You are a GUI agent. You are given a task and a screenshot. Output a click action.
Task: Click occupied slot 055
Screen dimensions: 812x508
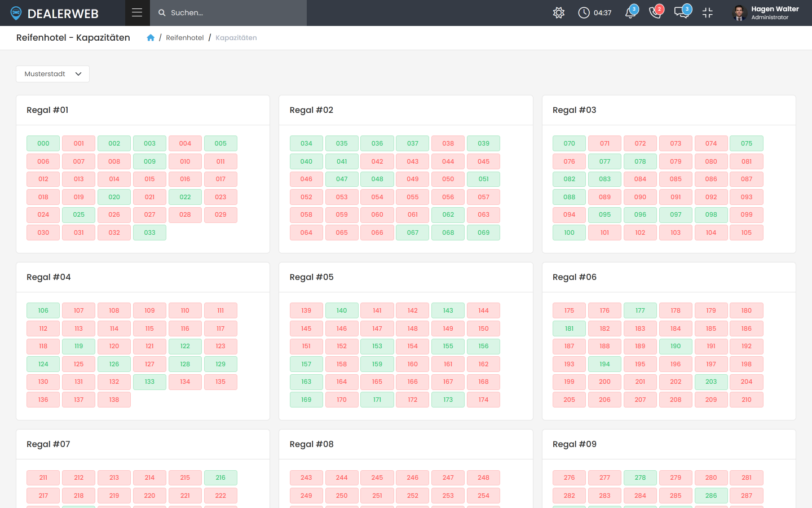(x=413, y=197)
